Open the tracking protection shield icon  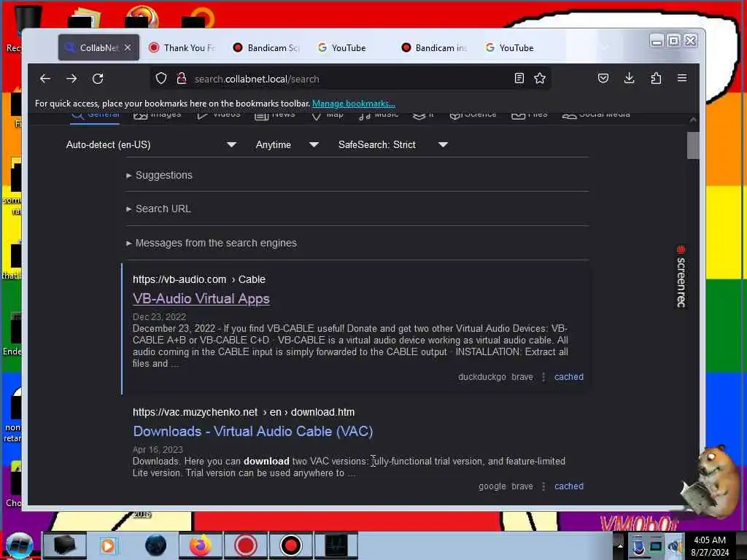(x=161, y=79)
